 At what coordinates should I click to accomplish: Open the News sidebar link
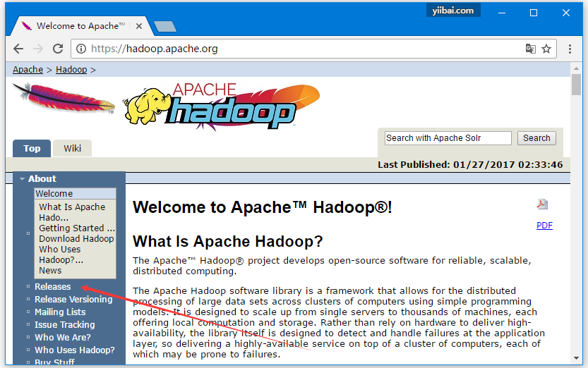coord(50,270)
